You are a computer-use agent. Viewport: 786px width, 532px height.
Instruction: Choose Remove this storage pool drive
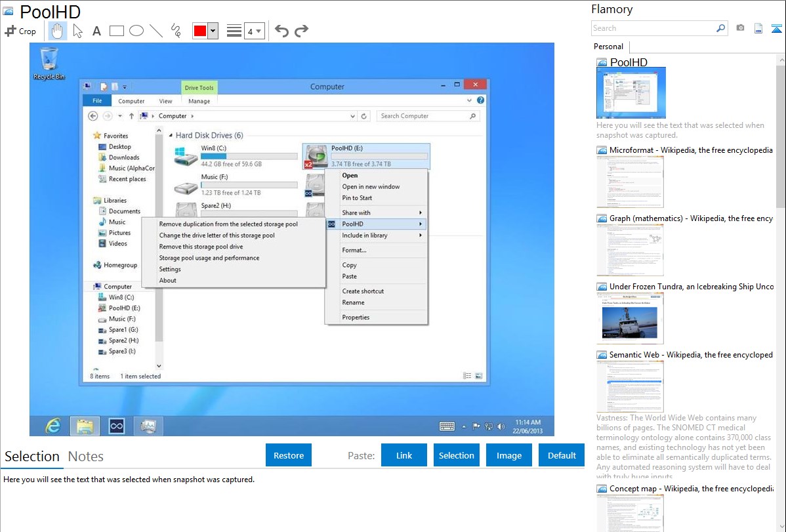(201, 247)
